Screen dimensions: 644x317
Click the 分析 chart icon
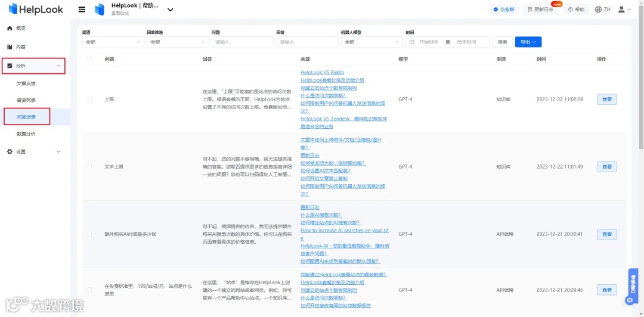(x=10, y=66)
